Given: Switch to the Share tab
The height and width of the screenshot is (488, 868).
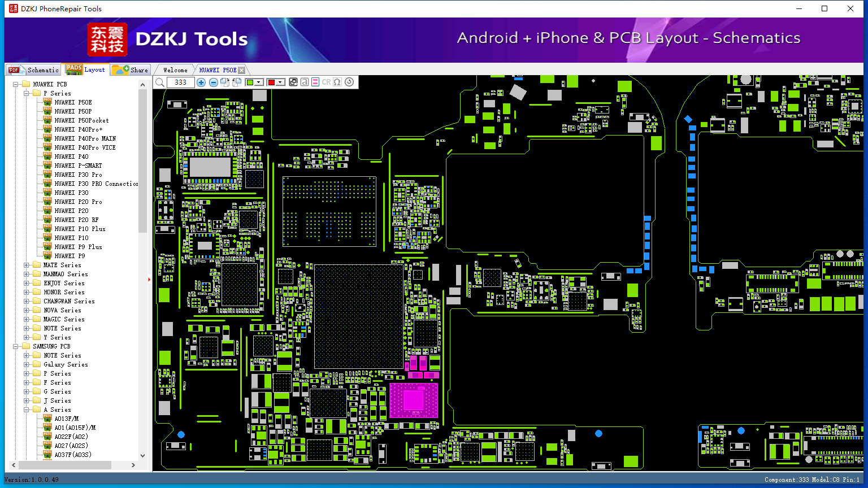Looking at the screenshot, I should pyautogui.click(x=130, y=70).
